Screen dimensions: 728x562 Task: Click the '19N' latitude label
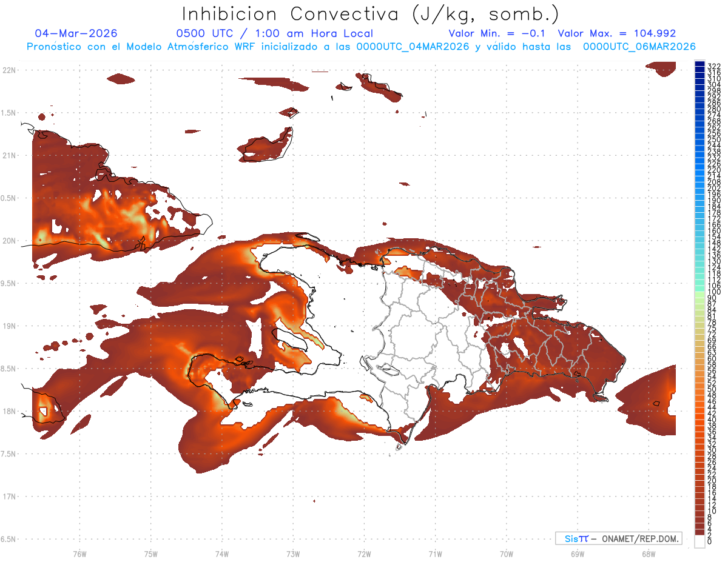(x=8, y=326)
